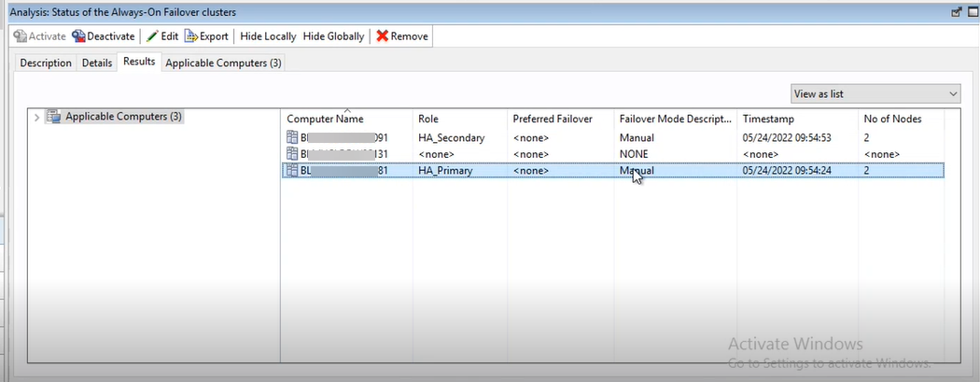The image size is (980, 382).
Task: Click the Applicable Computers group icon in tree
Action: coord(54,117)
